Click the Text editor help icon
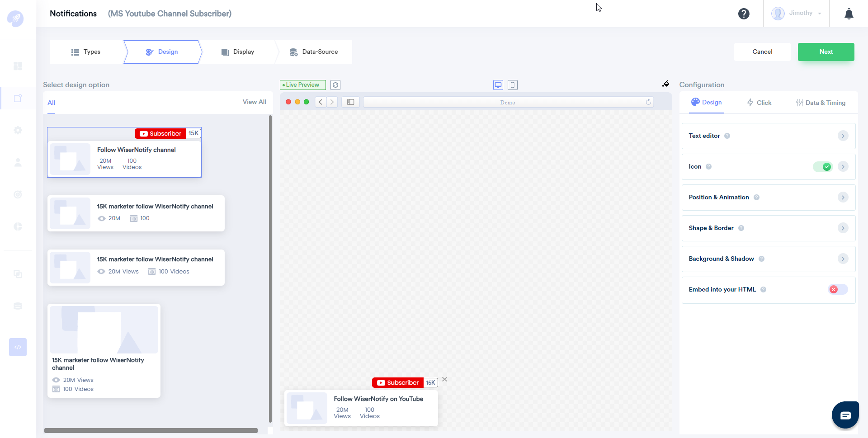 click(x=727, y=136)
